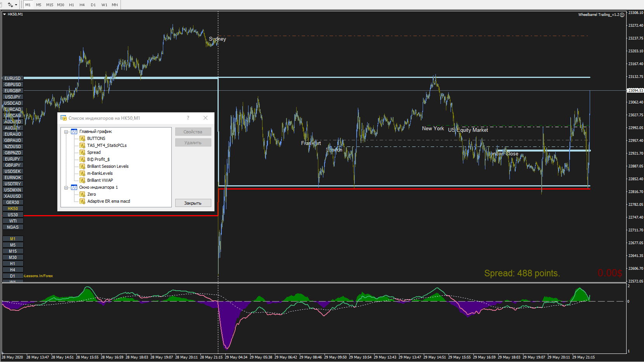Viewport: 644px width, 362px height.
Task: Switch chart to XAUUSD via chart-side button
Action: click(x=13, y=196)
